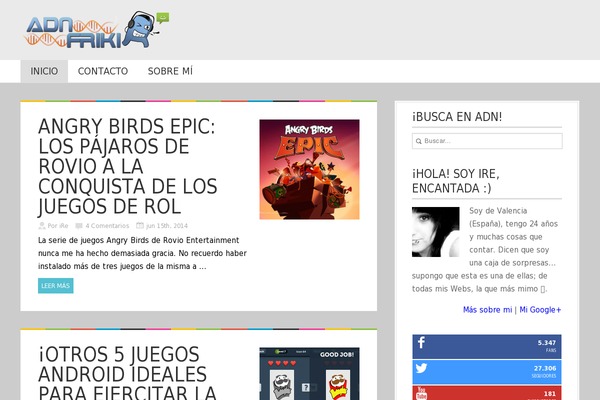Focus the Buscar search field
Screen dimensions: 600x400
(x=487, y=141)
